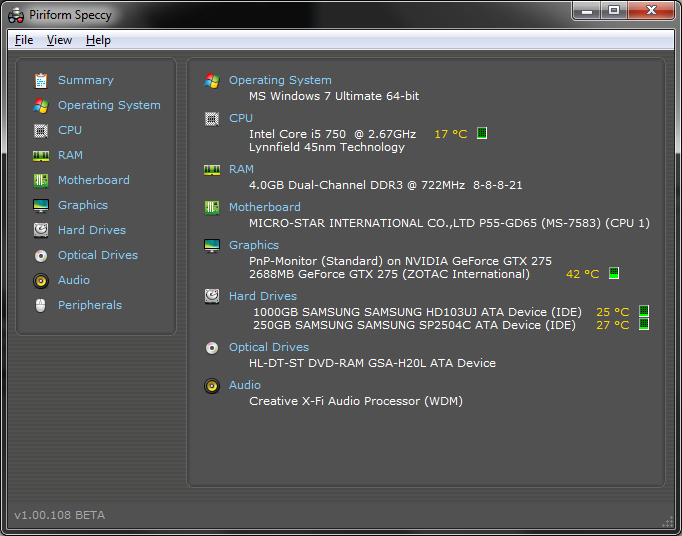This screenshot has height=536, width=682.
Task: Click 'Lynnfield 45nm Technology' text
Action: (x=327, y=147)
